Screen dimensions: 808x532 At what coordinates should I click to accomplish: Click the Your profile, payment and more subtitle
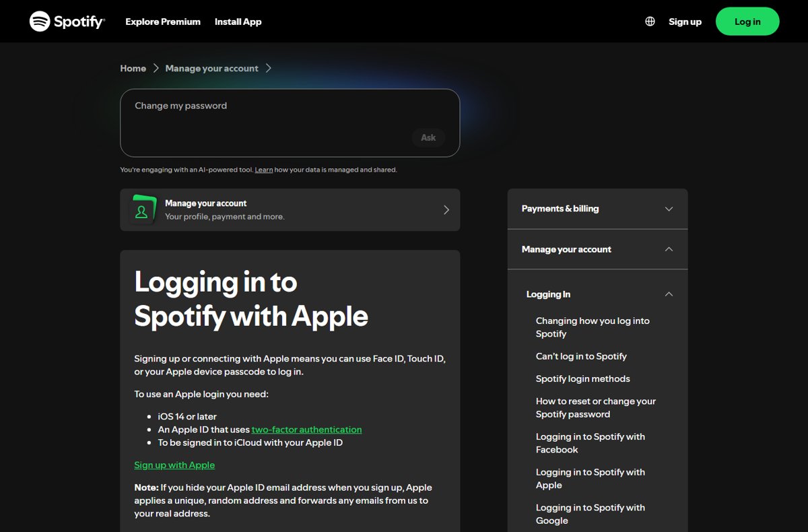[225, 217]
